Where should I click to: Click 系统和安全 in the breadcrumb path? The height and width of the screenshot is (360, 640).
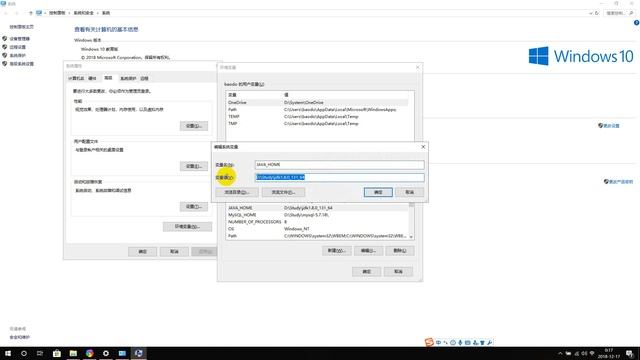(83, 13)
